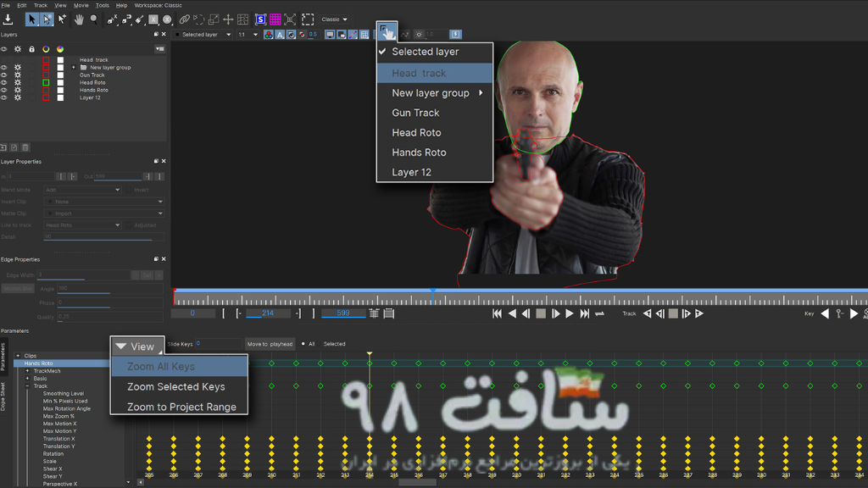Open the Movie menu

point(81,6)
